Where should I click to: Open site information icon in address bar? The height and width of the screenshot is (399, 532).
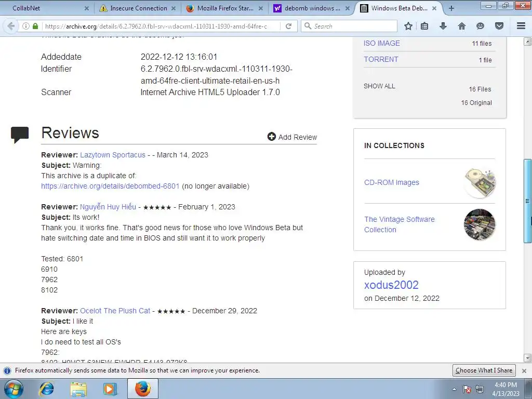(x=26, y=26)
